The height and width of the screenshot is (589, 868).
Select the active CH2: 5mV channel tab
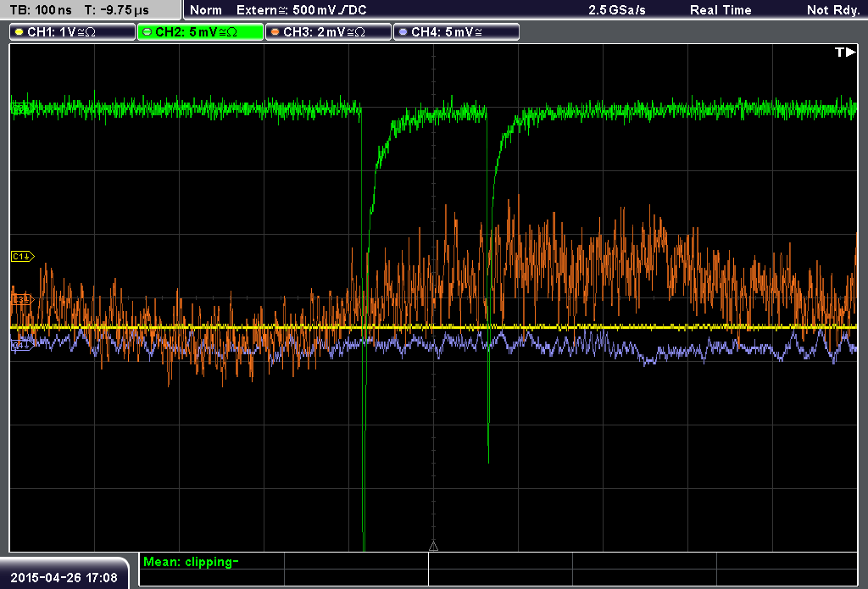coord(200,32)
